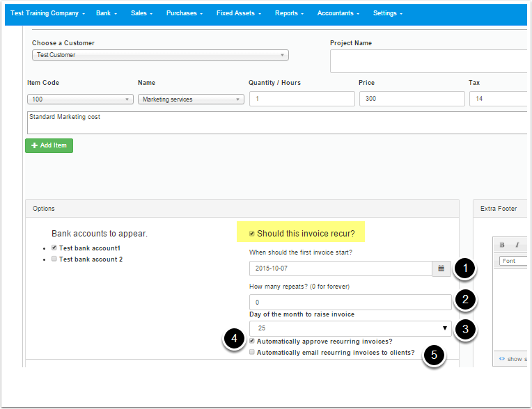Click the Options panel header
This screenshot has height=409, width=532.
[242, 209]
